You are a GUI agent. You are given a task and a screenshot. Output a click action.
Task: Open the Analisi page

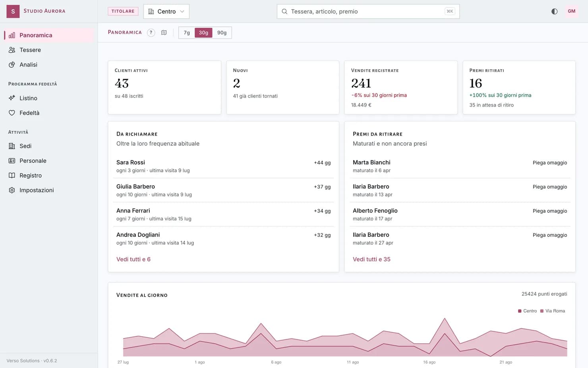pos(49,64)
